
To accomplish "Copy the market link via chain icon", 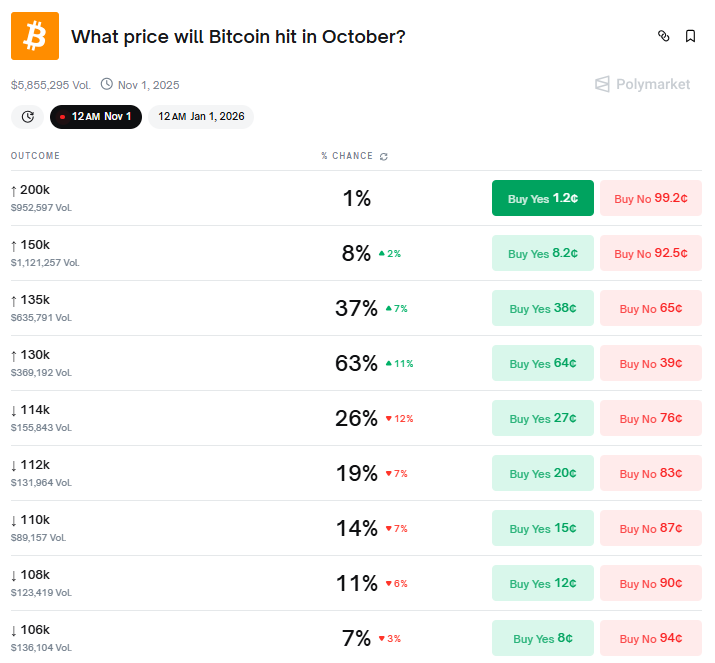I will [x=663, y=36].
